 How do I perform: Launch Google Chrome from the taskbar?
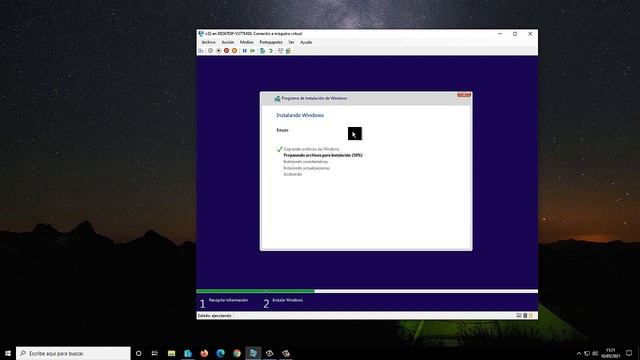click(237, 353)
